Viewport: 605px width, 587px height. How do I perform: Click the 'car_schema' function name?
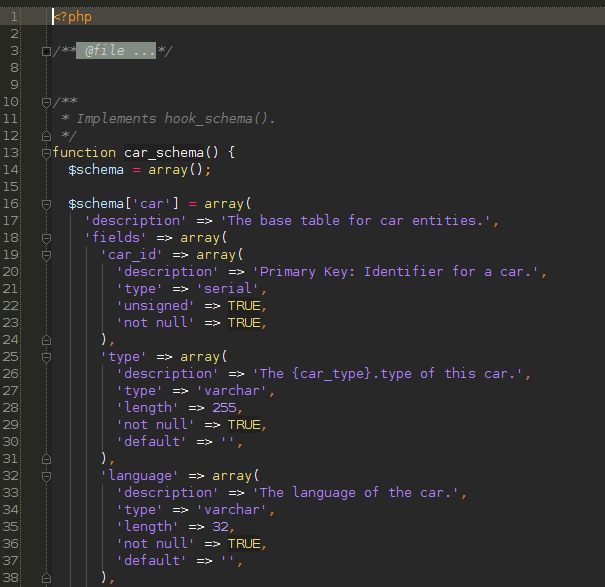tap(164, 153)
